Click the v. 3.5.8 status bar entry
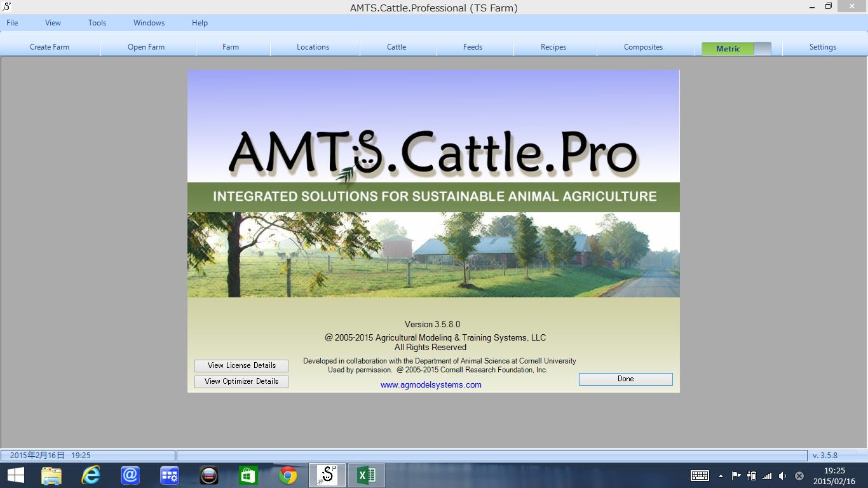The width and height of the screenshot is (868, 488). [825, 456]
